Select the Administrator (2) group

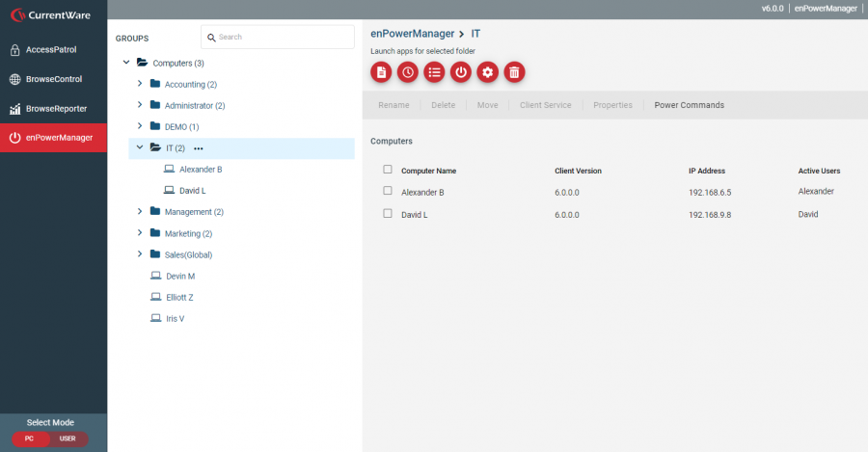[x=194, y=106]
